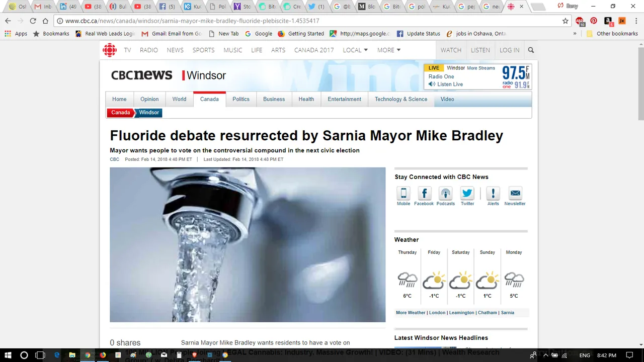The image size is (644, 362).
Task: Open Real Web Leads Login bookmark
Action: coord(105,34)
